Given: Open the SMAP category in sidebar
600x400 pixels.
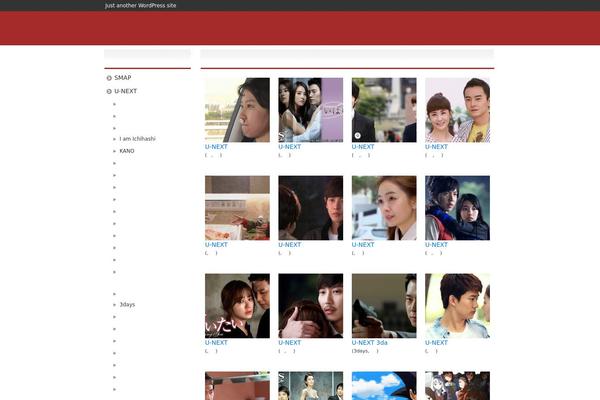Looking at the screenshot, I should tap(122, 78).
